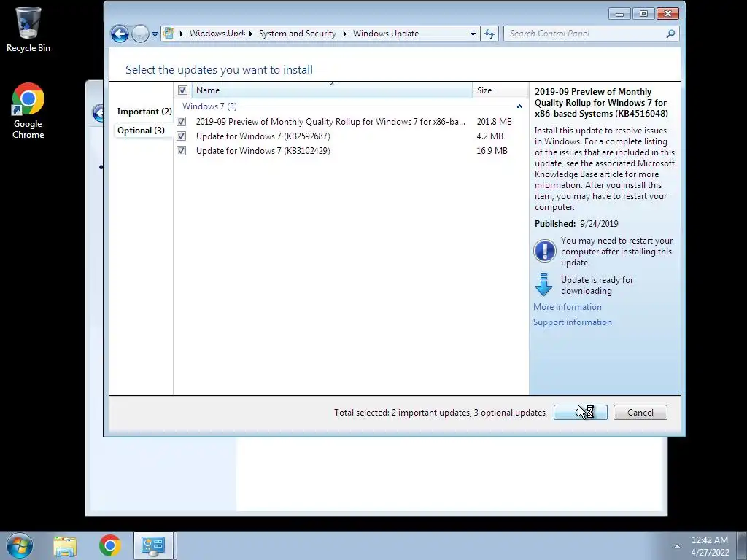The width and height of the screenshot is (747, 560).
Task: Select System and Security breadcrumb
Action: 298,34
